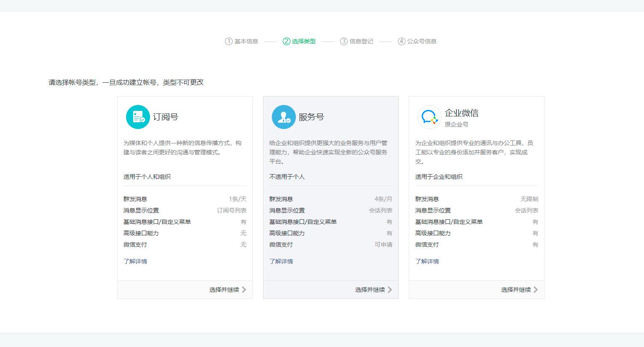
Task: Open 了解详情 link in 订阅号 card
Action: (135, 261)
